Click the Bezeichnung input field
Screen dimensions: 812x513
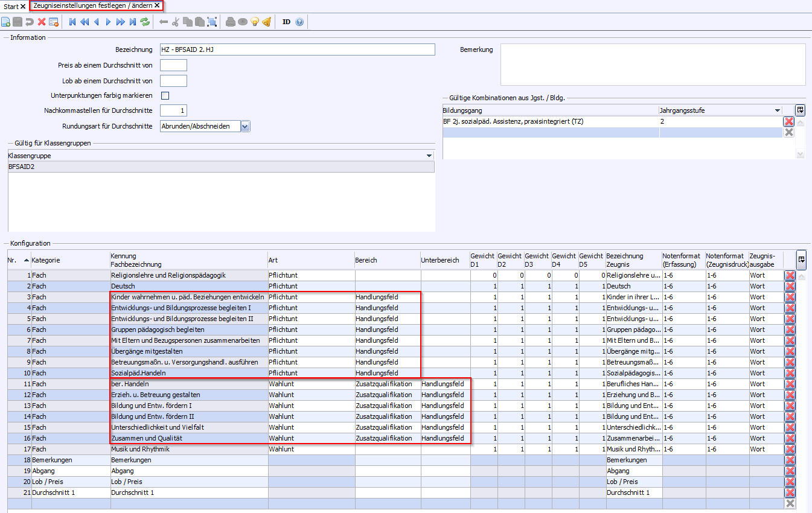(297, 49)
